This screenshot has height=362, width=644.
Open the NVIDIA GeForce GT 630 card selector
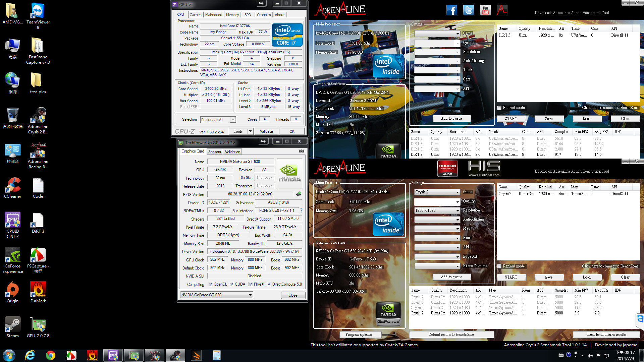pyautogui.click(x=216, y=295)
